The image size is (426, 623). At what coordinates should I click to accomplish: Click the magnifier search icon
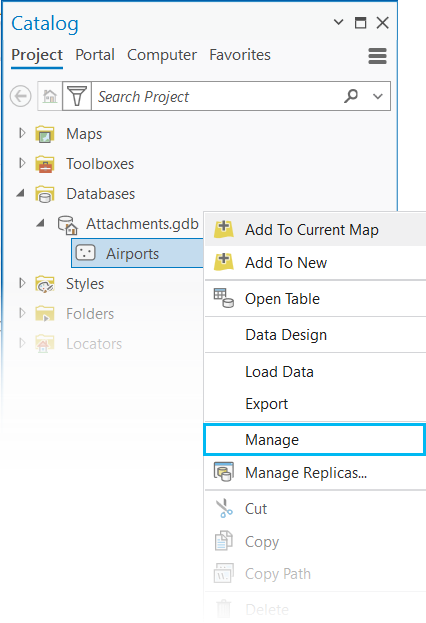point(351,96)
